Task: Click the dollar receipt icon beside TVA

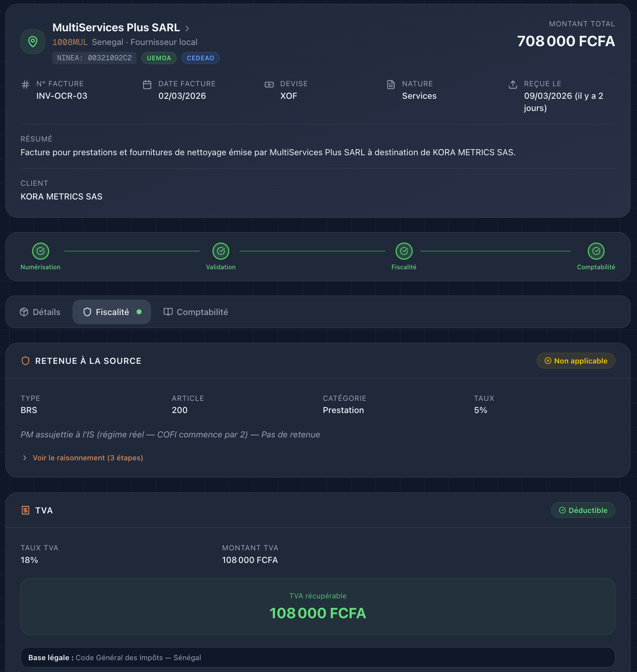Action: click(x=25, y=510)
